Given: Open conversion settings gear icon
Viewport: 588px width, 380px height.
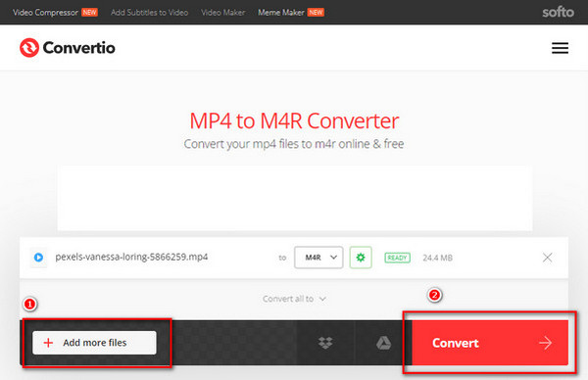Looking at the screenshot, I should point(361,258).
